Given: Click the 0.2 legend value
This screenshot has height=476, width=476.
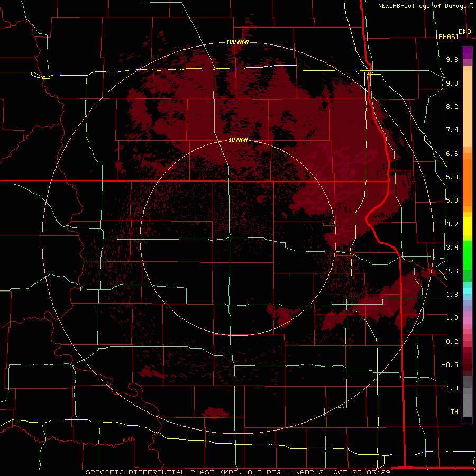Looking at the screenshot, I should point(452,342).
